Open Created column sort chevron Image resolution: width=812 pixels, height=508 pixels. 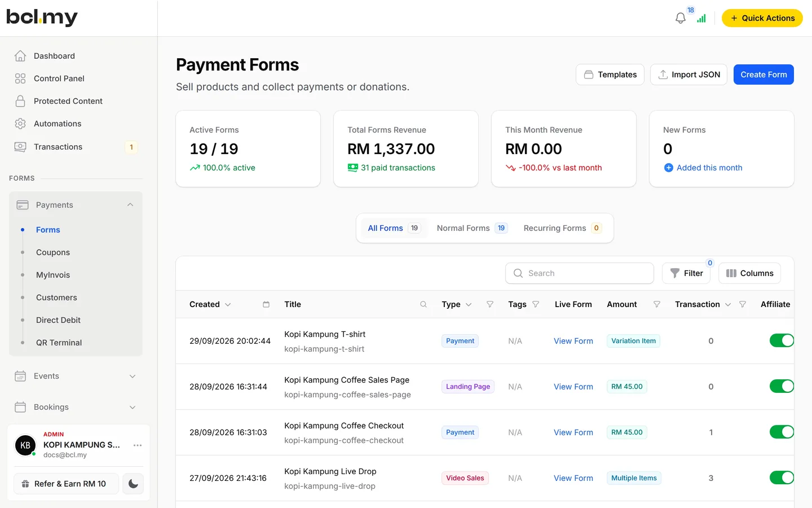pos(228,305)
